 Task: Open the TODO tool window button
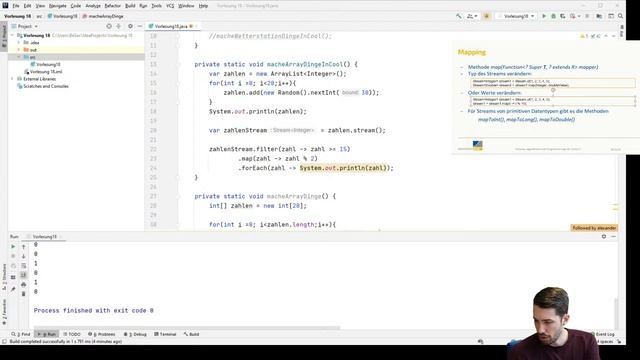pos(72,334)
